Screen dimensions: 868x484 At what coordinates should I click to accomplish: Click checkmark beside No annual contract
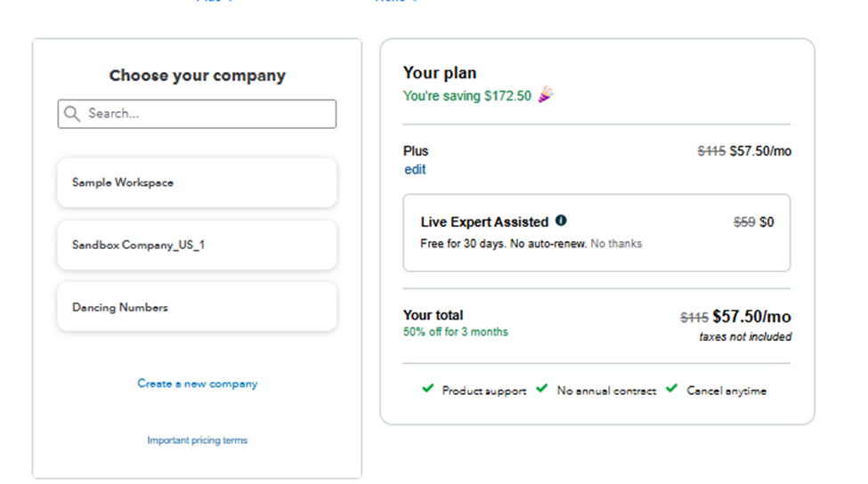(x=541, y=389)
